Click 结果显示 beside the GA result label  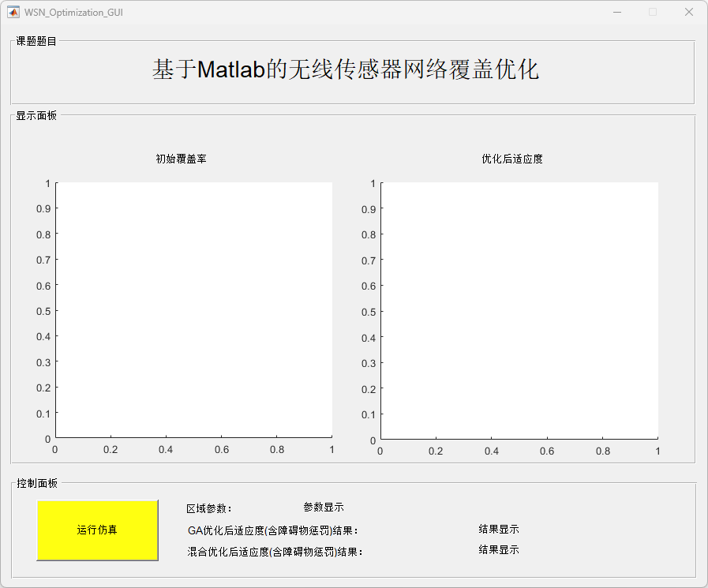pyautogui.click(x=499, y=529)
